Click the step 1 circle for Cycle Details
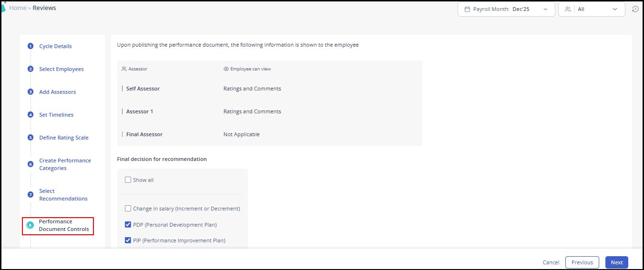This screenshot has height=270, width=644. click(31, 46)
